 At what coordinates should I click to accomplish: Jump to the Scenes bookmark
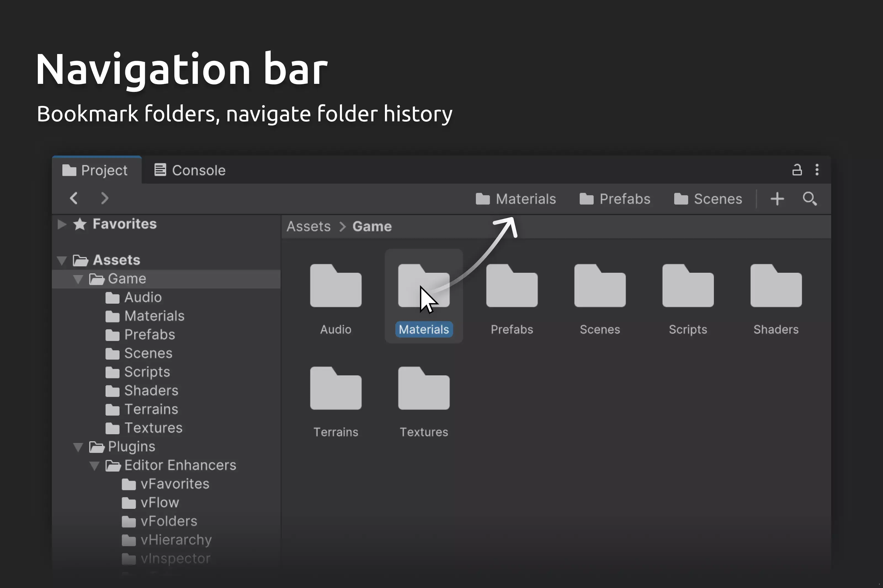pyautogui.click(x=708, y=199)
